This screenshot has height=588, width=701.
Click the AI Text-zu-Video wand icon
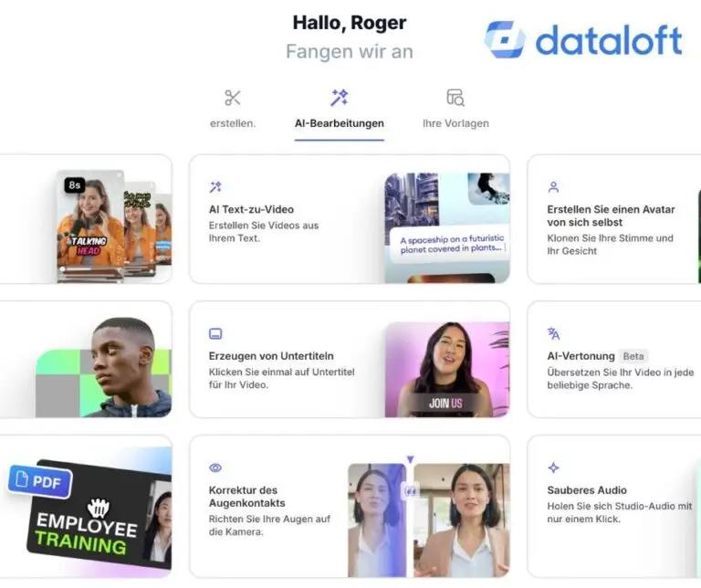[215, 187]
